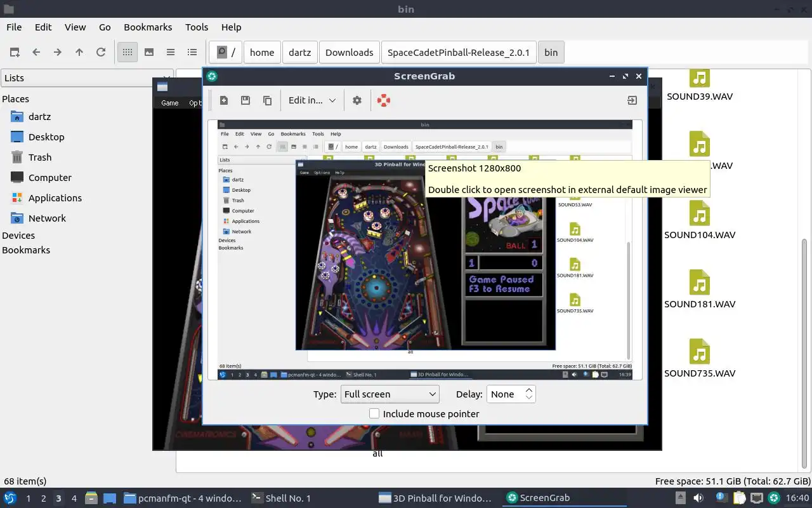Navigate to 'SpaceCadetPinball-Release_2.0.1' path segment
The image size is (812, 508).
[x=459, y=52]
